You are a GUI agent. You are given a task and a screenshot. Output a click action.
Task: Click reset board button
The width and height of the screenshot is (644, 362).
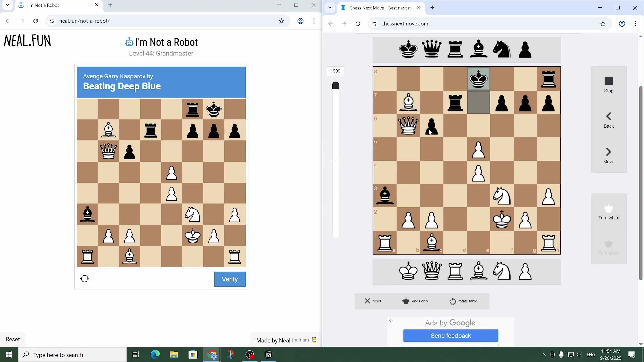373,301
